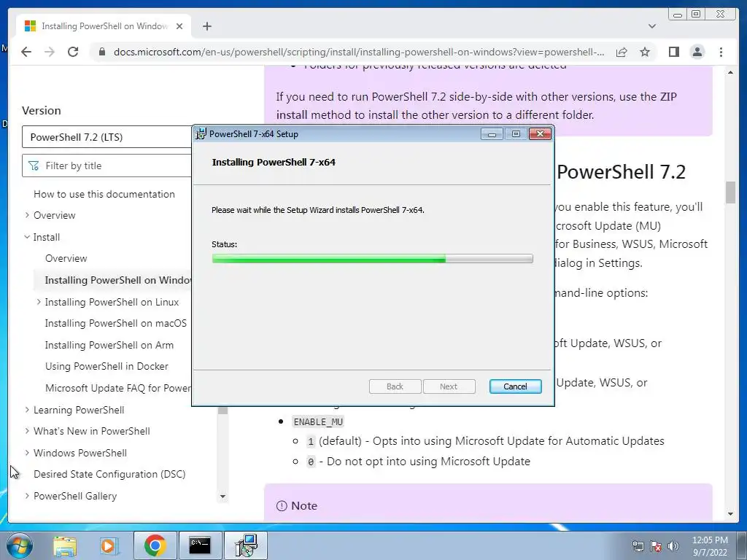Image resolution: width=747 pixels, height=560 pixels.
Task: Open Installing PowerShell on Arm
Action: point(109,345)
